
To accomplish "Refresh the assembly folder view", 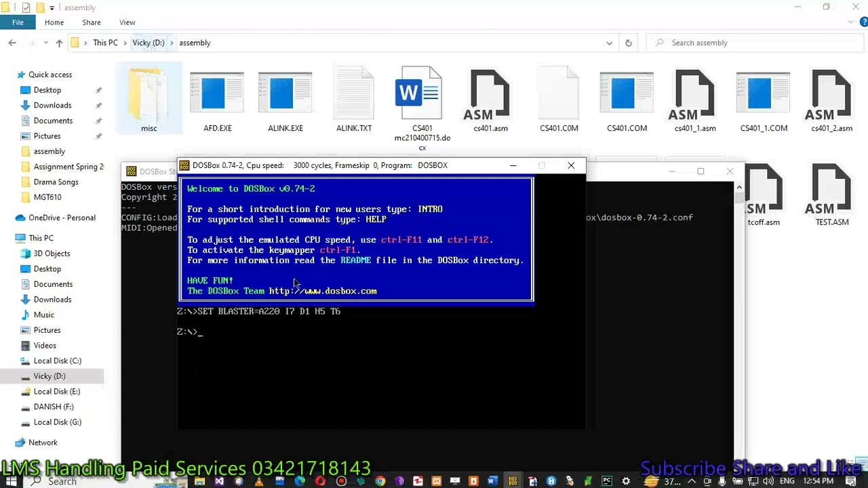I will coord(629,43).
